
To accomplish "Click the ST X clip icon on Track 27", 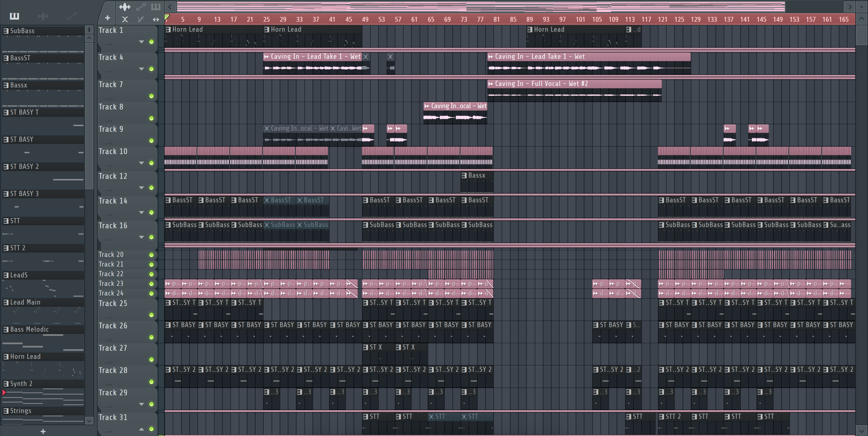I will (366, 347).
